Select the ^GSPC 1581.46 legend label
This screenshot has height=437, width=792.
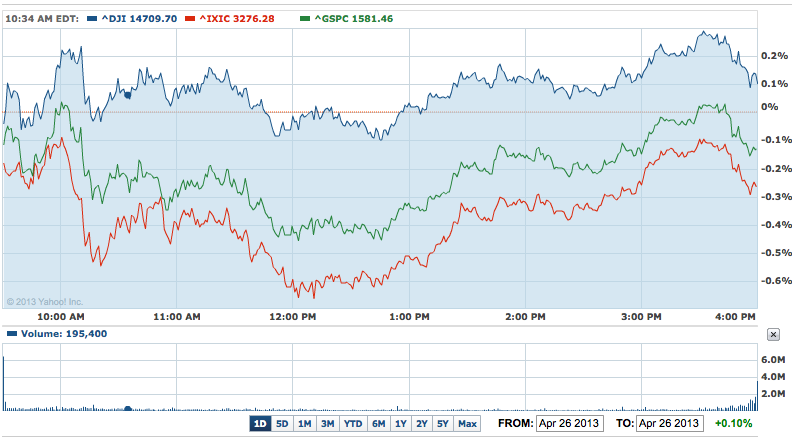(352, 18)
